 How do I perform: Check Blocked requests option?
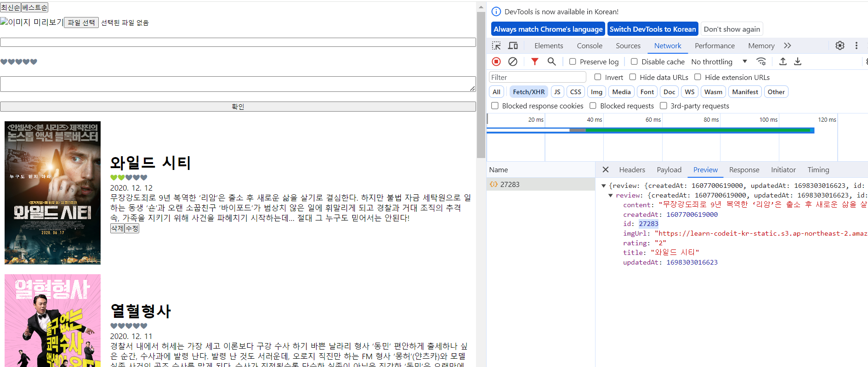tap(593, 106)
